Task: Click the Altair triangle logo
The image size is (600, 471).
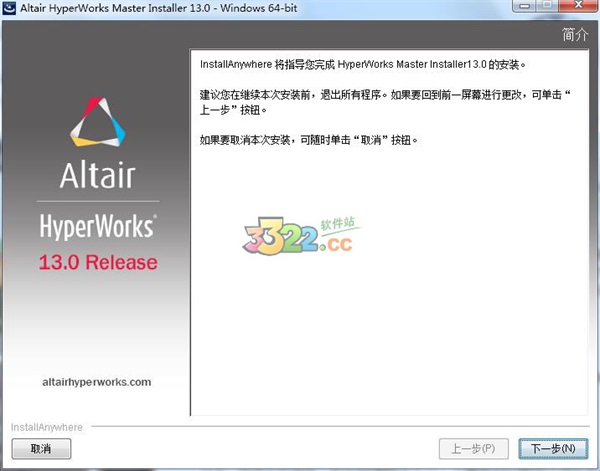Action: (98, 122)
